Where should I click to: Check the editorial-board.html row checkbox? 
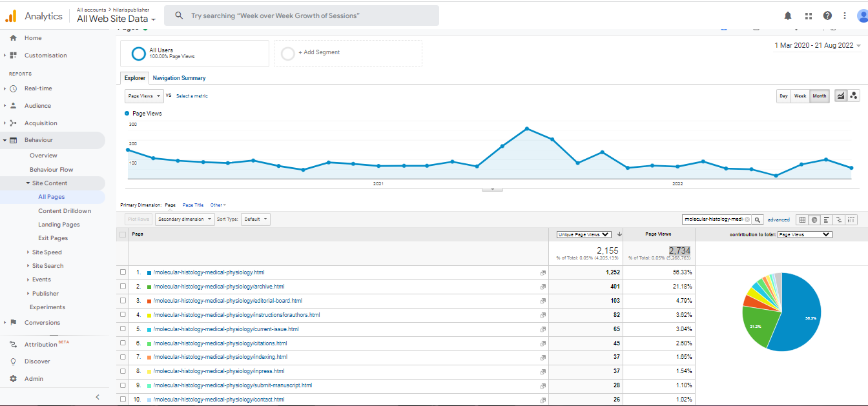tap(123, 301)
